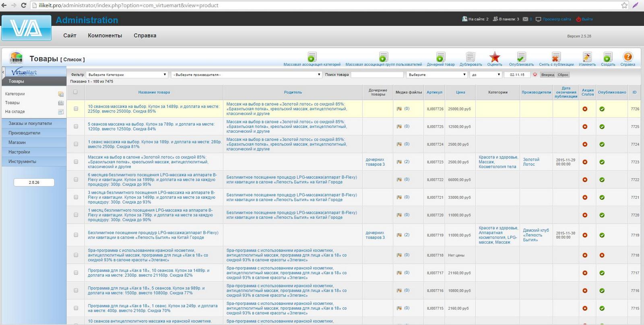
Task: Go back using the browser back arrow
Action: 4,5
